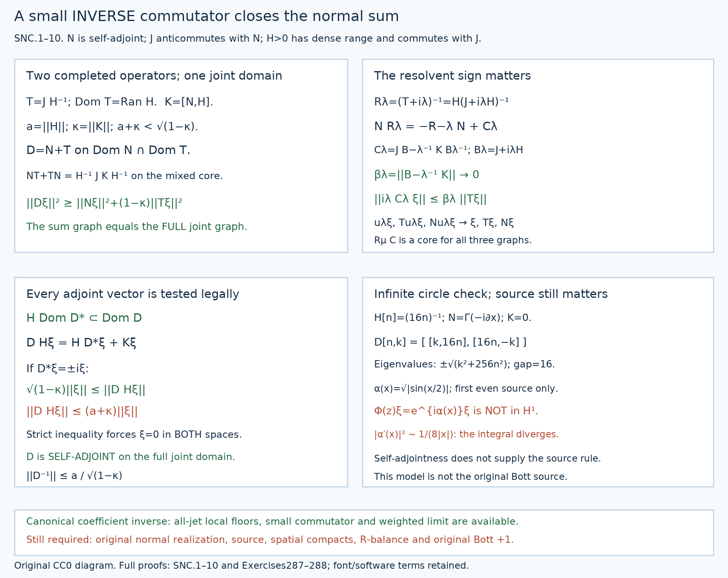This screenshot has width=728, height=578.
Task: Click the title 'A small INVERSE commutator closes the normal sum'
Action: pyautogui.click(x=206, y=17)
